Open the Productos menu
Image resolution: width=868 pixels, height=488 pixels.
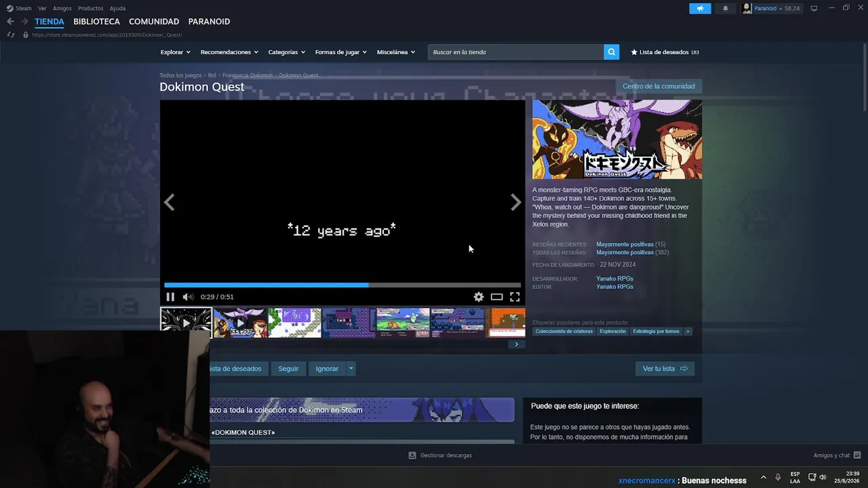tap(91, 8)
